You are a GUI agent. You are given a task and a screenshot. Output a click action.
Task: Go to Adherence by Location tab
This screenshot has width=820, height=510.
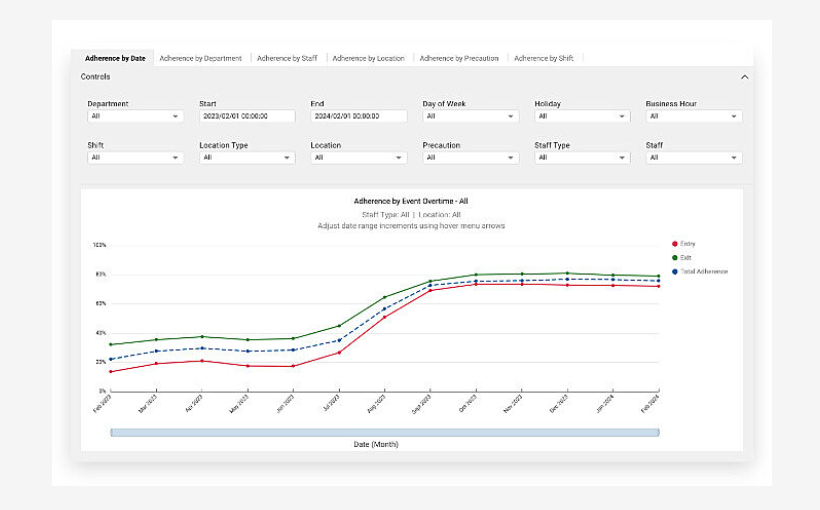(368, 58)
